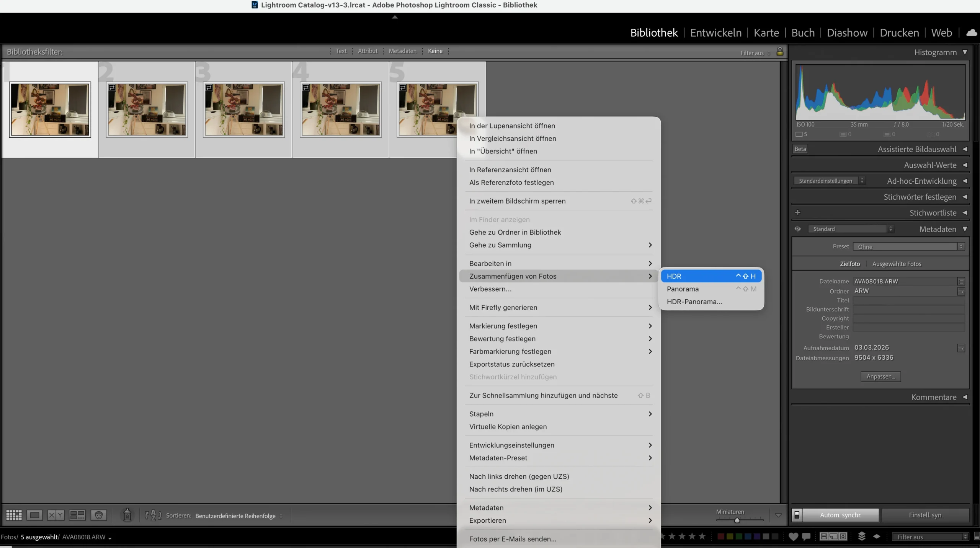
Task: Open the Sortieren order dropdown
Action: [238, 516]
